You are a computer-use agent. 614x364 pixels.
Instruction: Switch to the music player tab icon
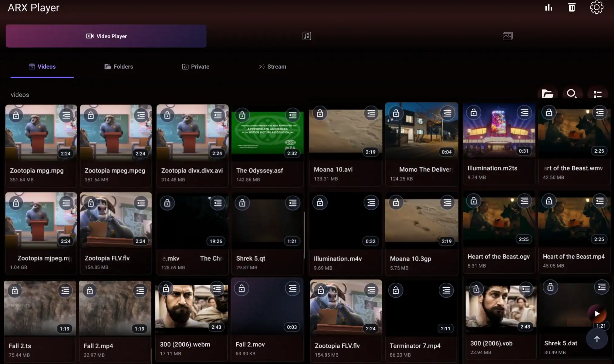click(306, 36)
